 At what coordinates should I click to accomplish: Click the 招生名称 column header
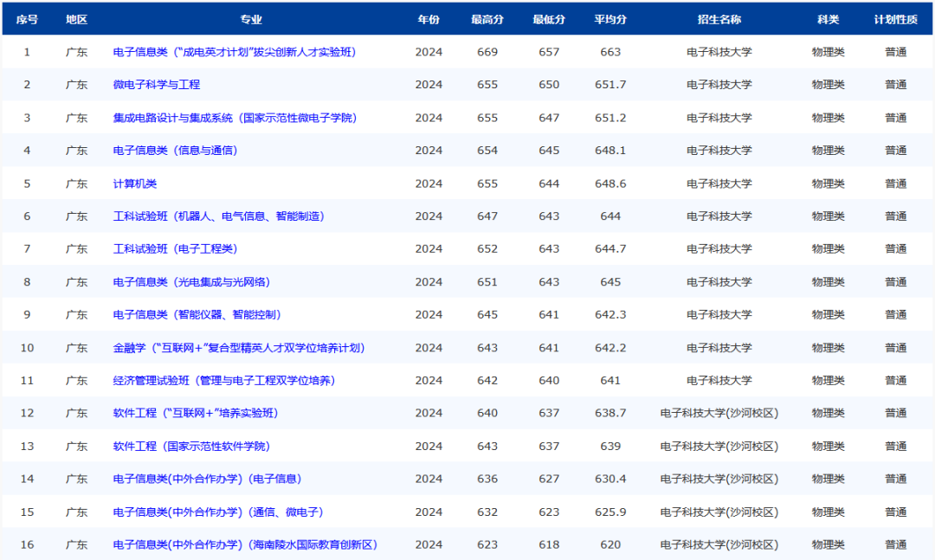tap(719, 19)
